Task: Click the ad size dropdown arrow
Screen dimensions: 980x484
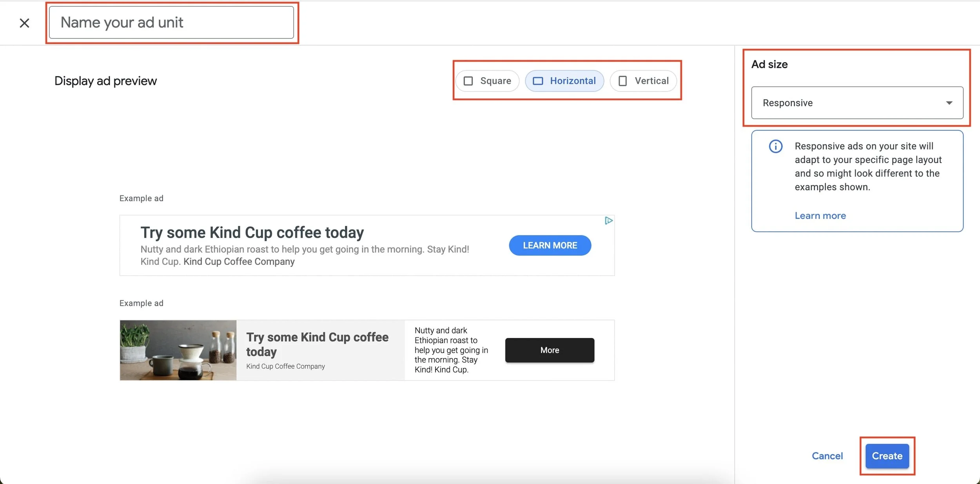Action: [x=949, y=103]
